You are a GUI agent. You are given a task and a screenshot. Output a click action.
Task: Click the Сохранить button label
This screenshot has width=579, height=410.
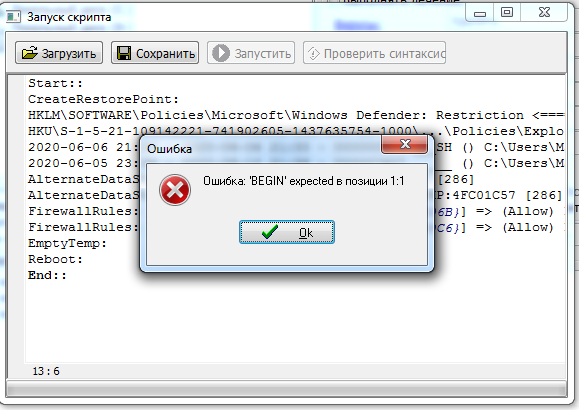tap(165, 54)
